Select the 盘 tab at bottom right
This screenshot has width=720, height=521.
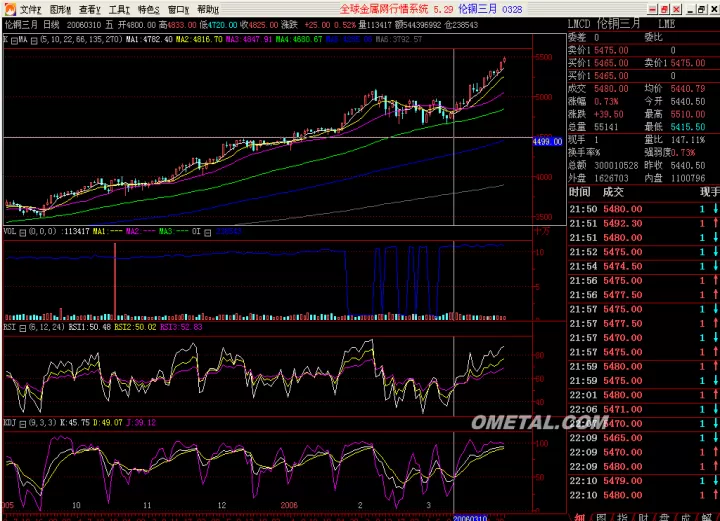click(x=665, y=517)
